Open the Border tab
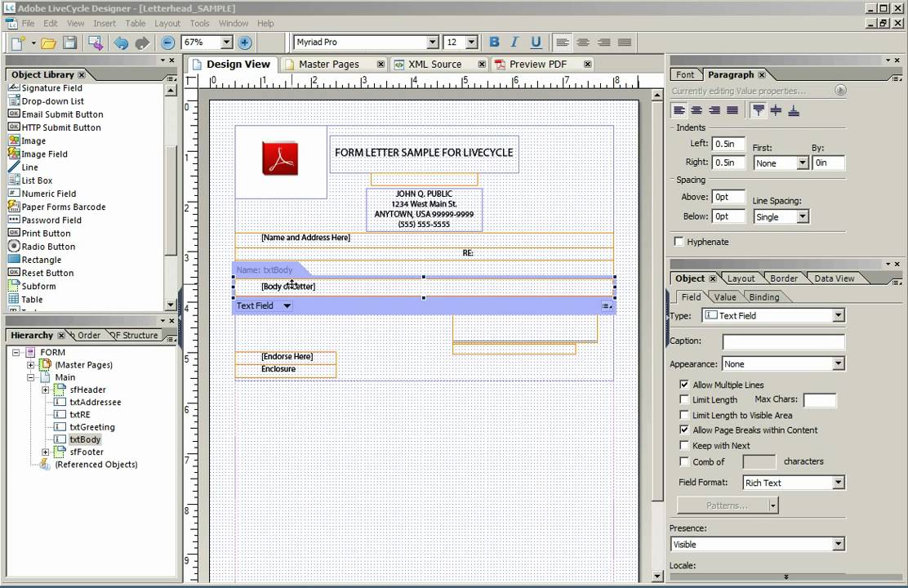This screenshot has height=588, width=908. coord(784,278)
